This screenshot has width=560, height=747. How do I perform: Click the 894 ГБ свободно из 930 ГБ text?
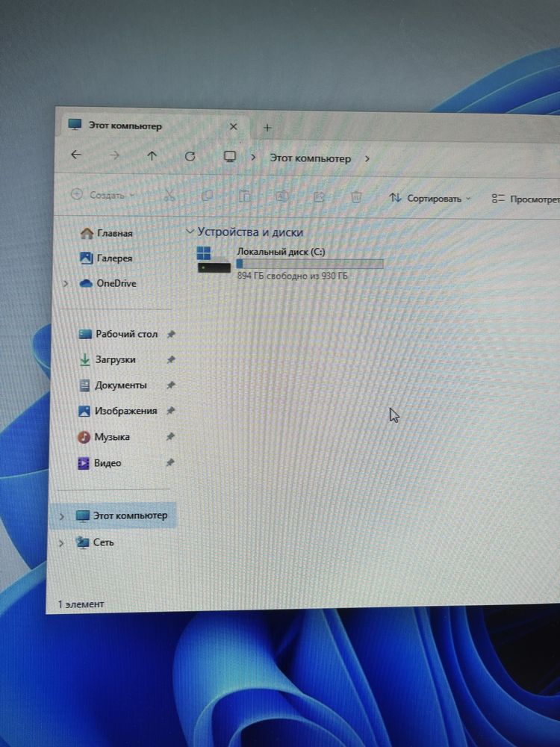pyautogui.click(x=293, y=276)
